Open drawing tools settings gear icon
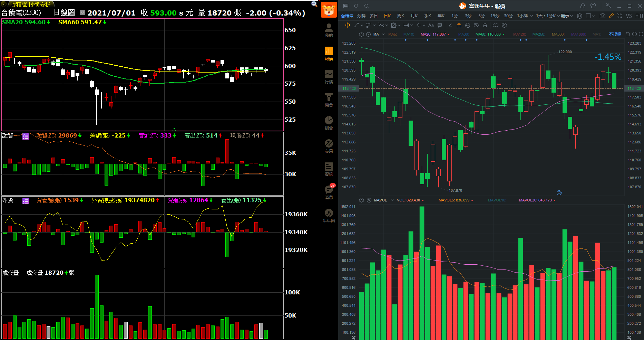This screenshot has height=340, width=644. [x=504, y=25]
